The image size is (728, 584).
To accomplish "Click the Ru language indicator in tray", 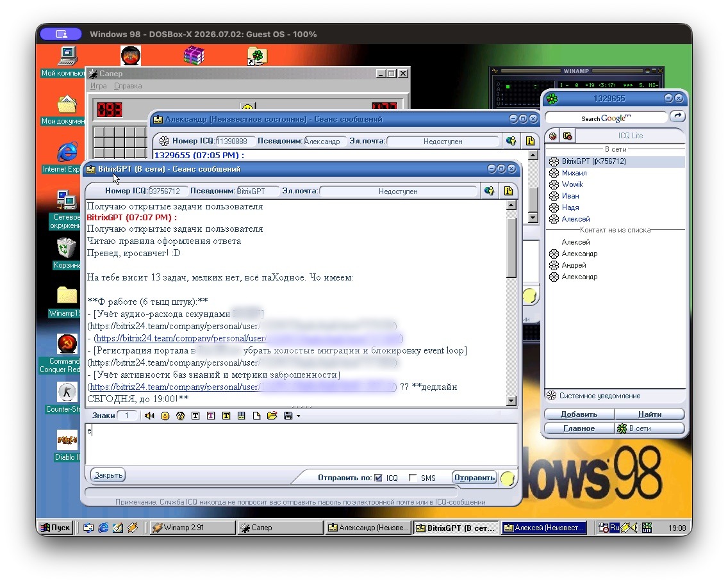I will pos(614,528).
